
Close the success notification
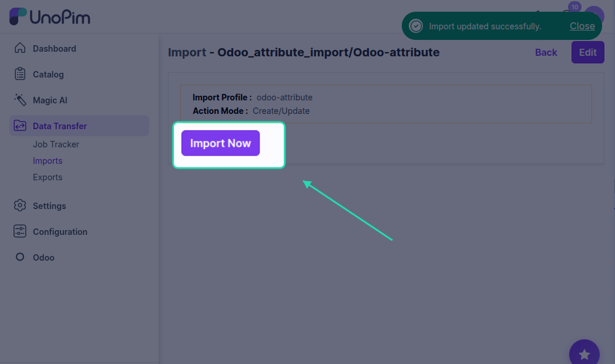click(x=582, y=26)
